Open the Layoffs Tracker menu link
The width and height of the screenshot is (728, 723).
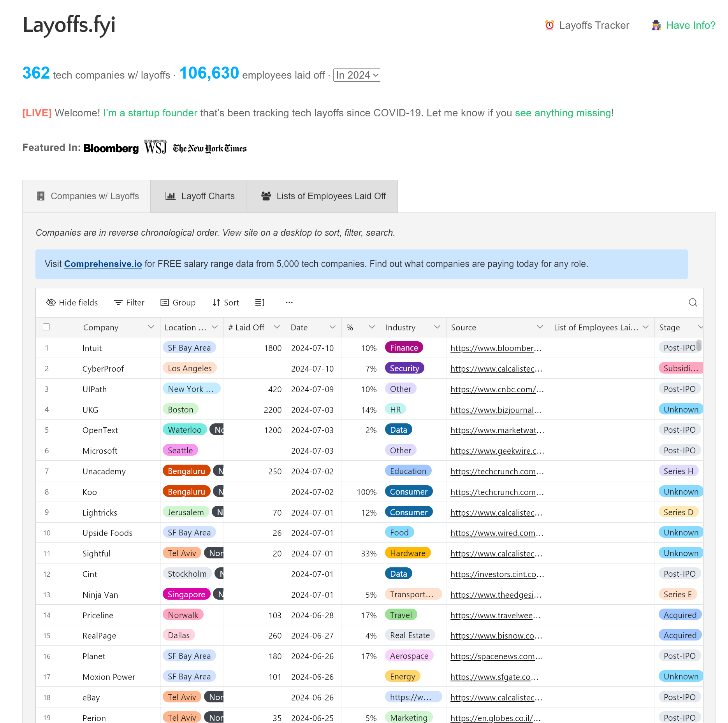tap(587, 25)
